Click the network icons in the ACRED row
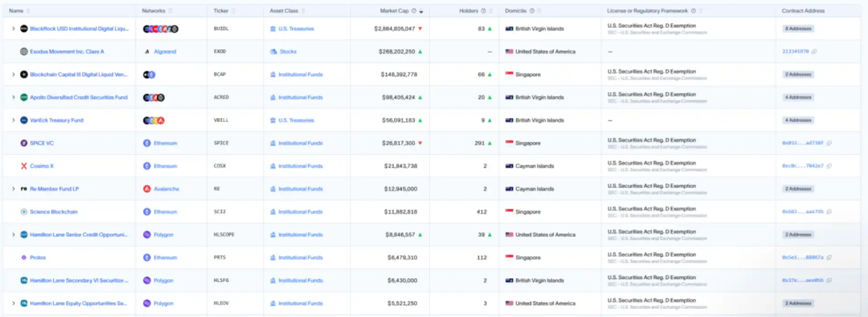The height and width of the screenshot is (317, 868). (154, 98)
